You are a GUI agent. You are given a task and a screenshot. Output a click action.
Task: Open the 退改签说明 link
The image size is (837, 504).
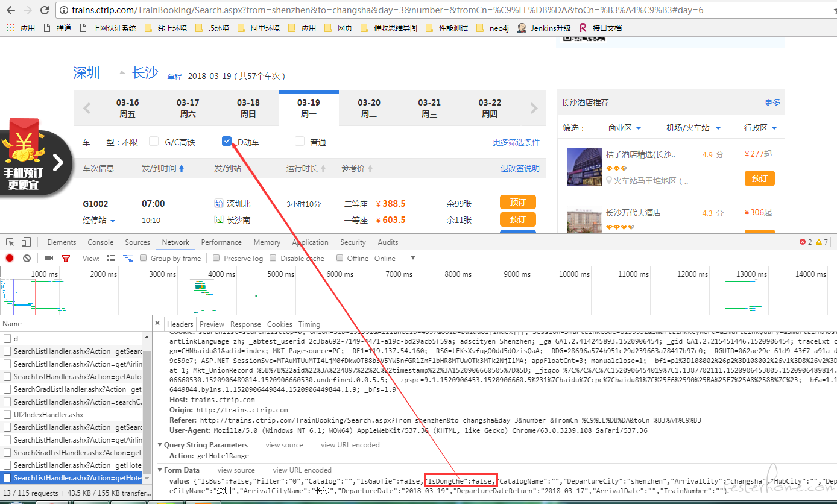pos(520,168)
